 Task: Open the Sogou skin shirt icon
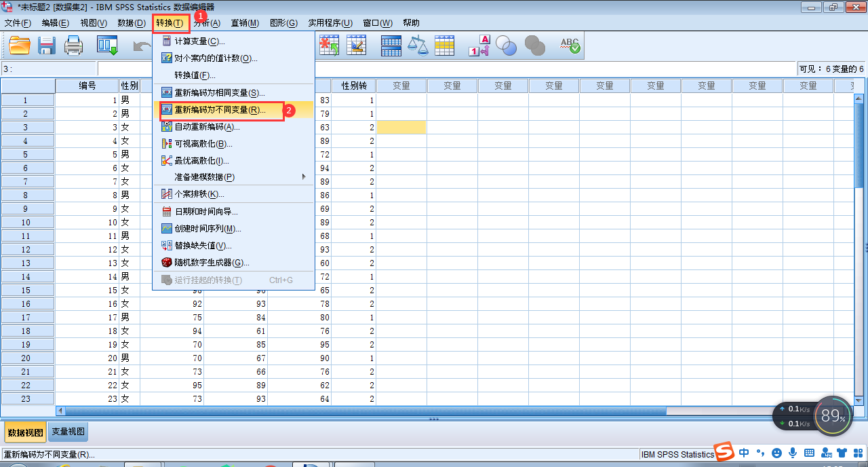842,453
